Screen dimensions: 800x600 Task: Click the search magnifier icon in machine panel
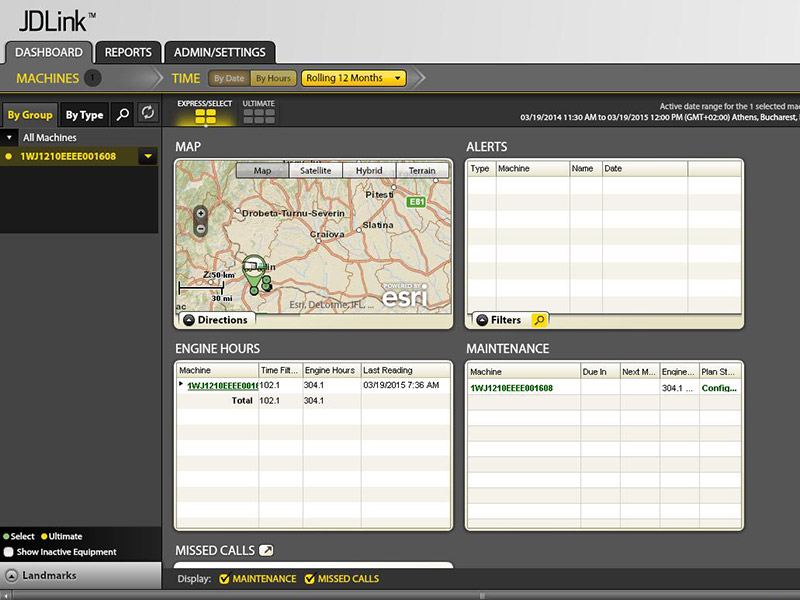point(122,114)
